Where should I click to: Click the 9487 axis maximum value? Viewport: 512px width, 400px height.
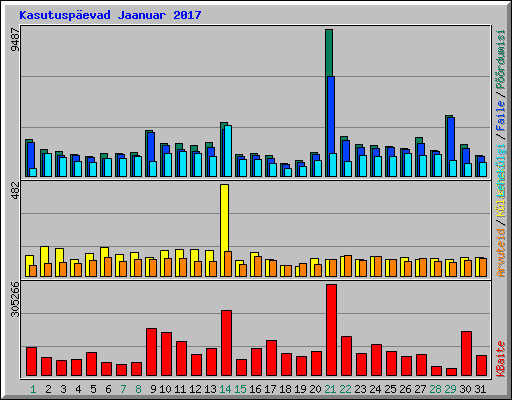tap(15, 40)
